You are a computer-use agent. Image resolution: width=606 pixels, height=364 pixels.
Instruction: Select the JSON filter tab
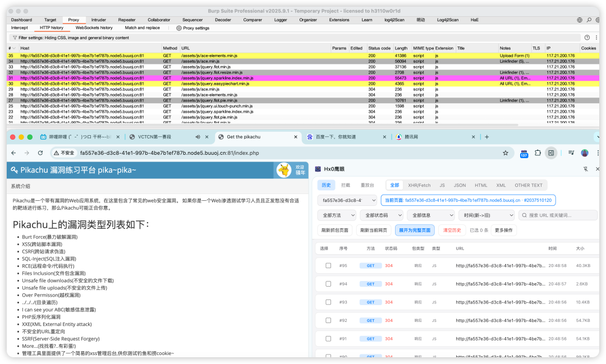coord(460,185)
